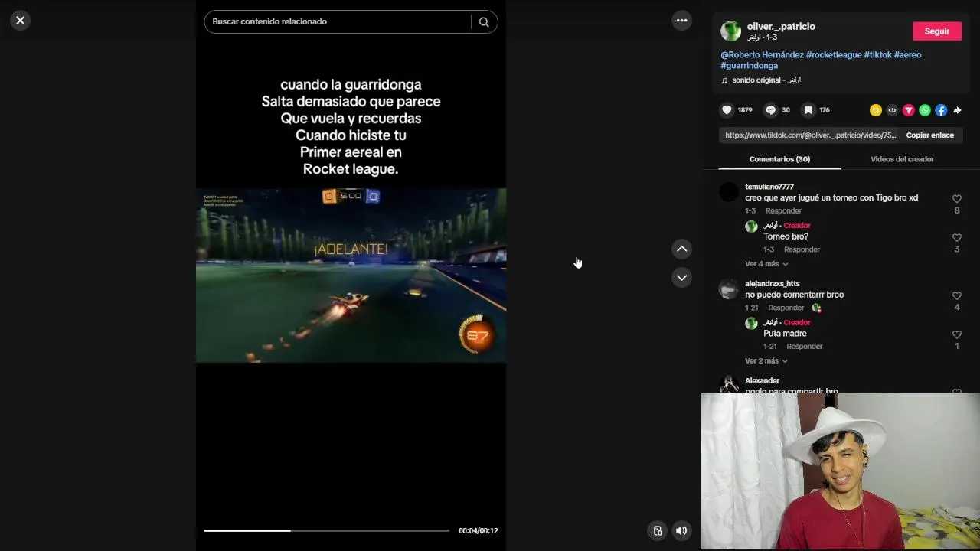
Task: Go to next video with down arrow
Action: 681,277
